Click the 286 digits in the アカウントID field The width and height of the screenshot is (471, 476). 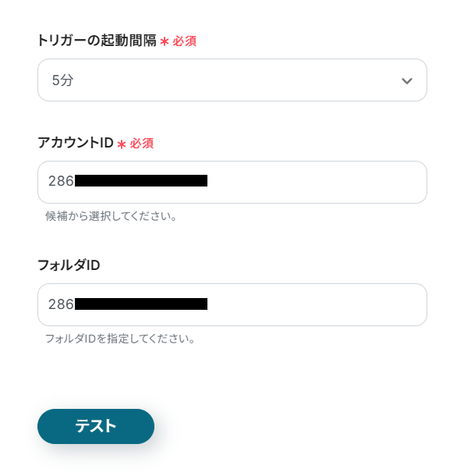(x=61, y=182)
